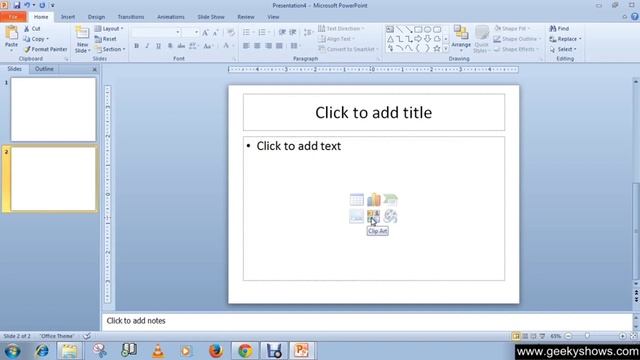Insert picture from file placeholder icon
The width and height of the screenshot is (640, 360).
(356, 216)
